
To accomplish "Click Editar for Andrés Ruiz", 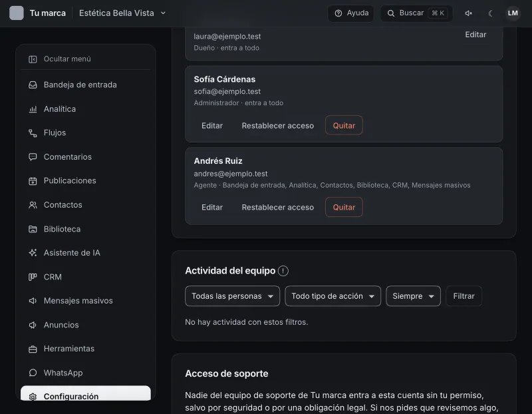I will [212, 208].
